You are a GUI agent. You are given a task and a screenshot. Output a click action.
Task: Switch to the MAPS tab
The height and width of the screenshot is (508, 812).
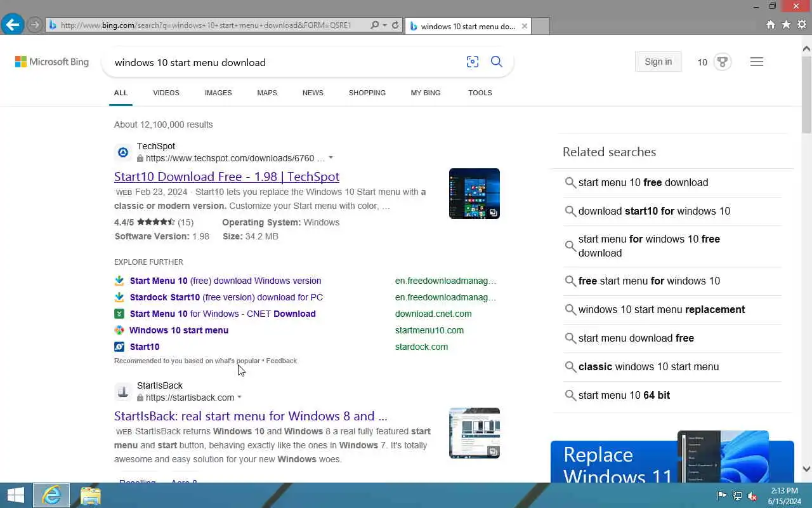(267, 93)
